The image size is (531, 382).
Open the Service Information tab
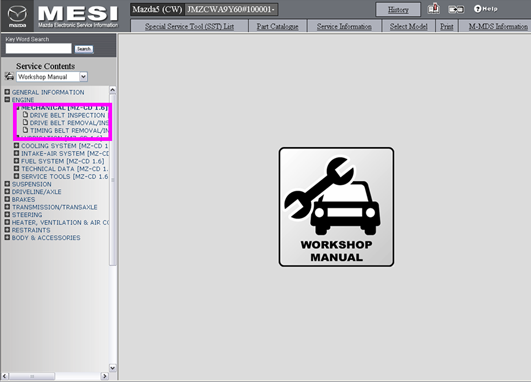(344, 26)
